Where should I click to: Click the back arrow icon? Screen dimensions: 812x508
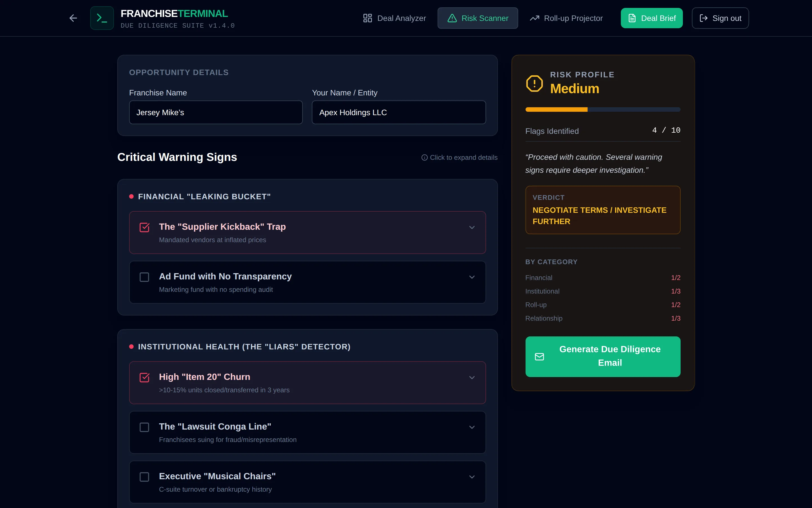(x=73, y=18)
